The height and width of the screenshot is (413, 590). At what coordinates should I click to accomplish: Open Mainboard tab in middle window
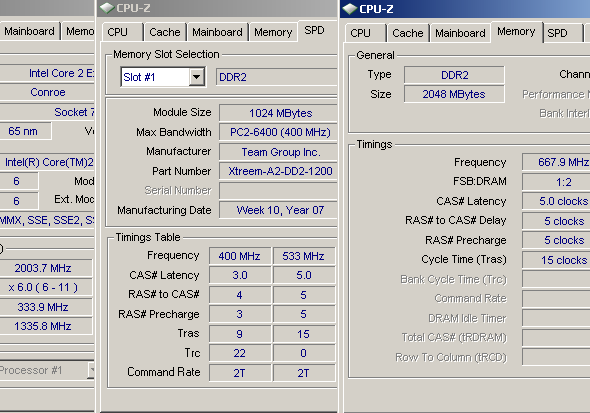217,32
